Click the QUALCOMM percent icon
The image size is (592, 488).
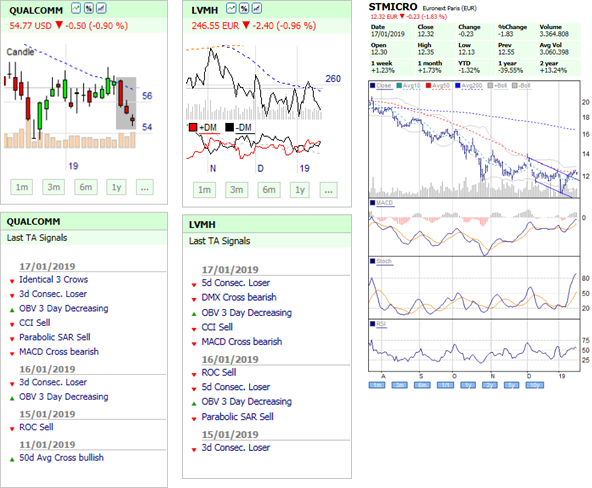pos(89,8)
